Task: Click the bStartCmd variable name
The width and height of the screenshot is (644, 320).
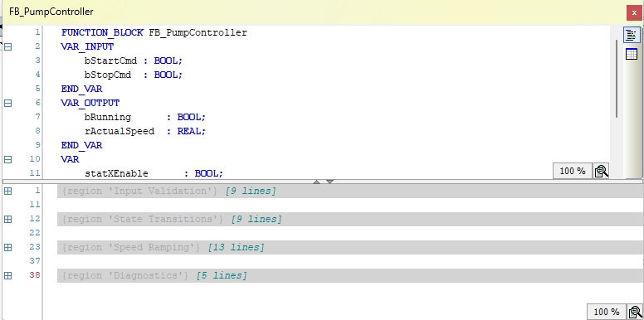Action: click(x=110, y=61)
